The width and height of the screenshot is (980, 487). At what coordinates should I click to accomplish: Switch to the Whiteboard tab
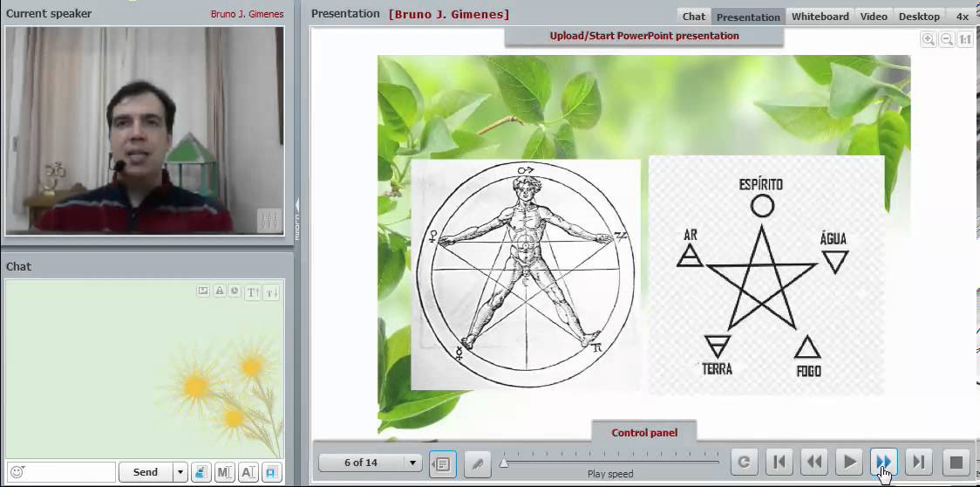(820, 17)
